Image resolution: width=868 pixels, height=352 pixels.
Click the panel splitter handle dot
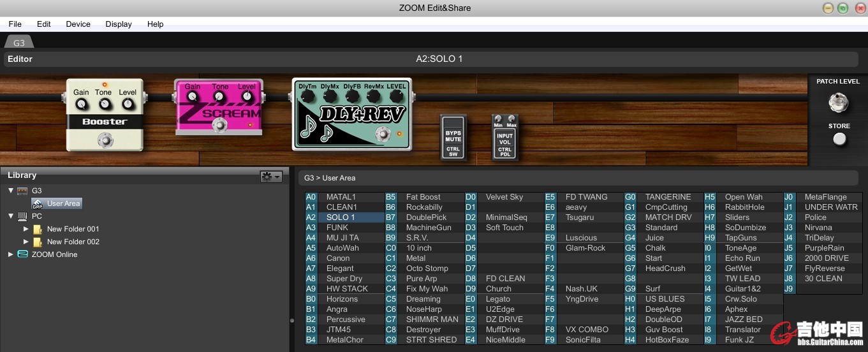pyautogui.click(x=292, y=321)
